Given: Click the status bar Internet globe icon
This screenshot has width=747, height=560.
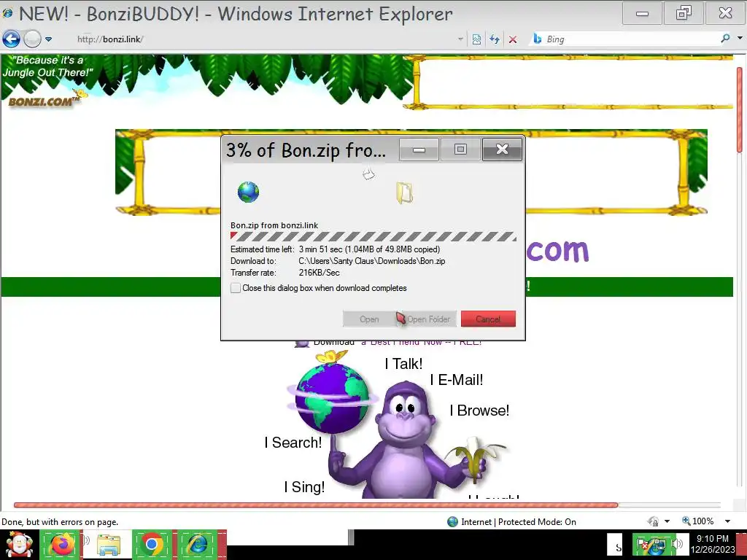Looking at the screenshot, I should (x=452, y=522).
